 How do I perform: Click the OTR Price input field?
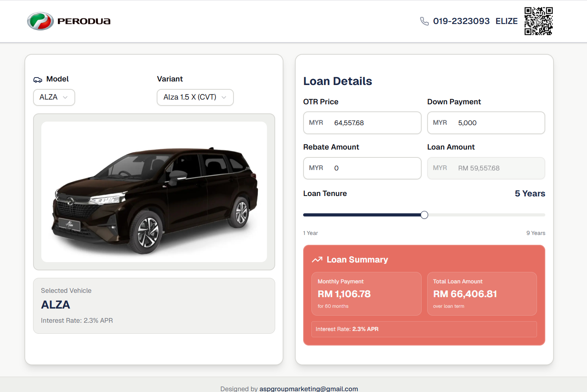tap(362, 123)
